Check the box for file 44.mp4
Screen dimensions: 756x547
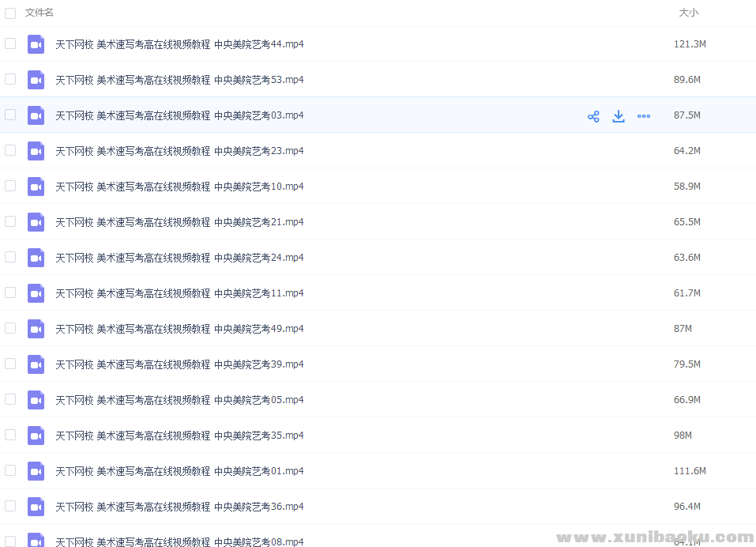tap(10, 43)
